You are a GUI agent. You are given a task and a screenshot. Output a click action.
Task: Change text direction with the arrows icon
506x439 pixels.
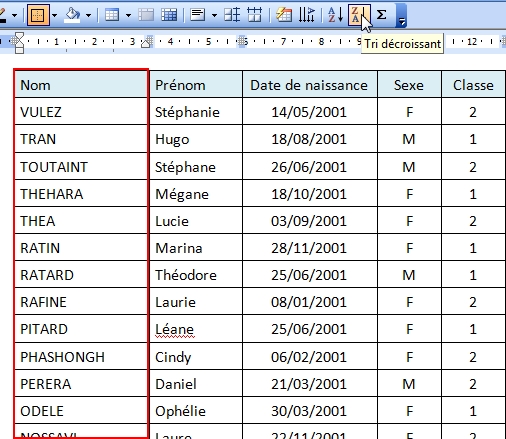click(x=307, y=15)
